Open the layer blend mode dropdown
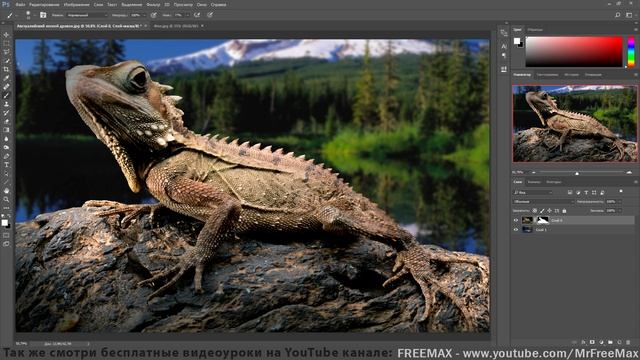Image resolution: width=640 pixels, height=360 pixels. tap(543, 202)
